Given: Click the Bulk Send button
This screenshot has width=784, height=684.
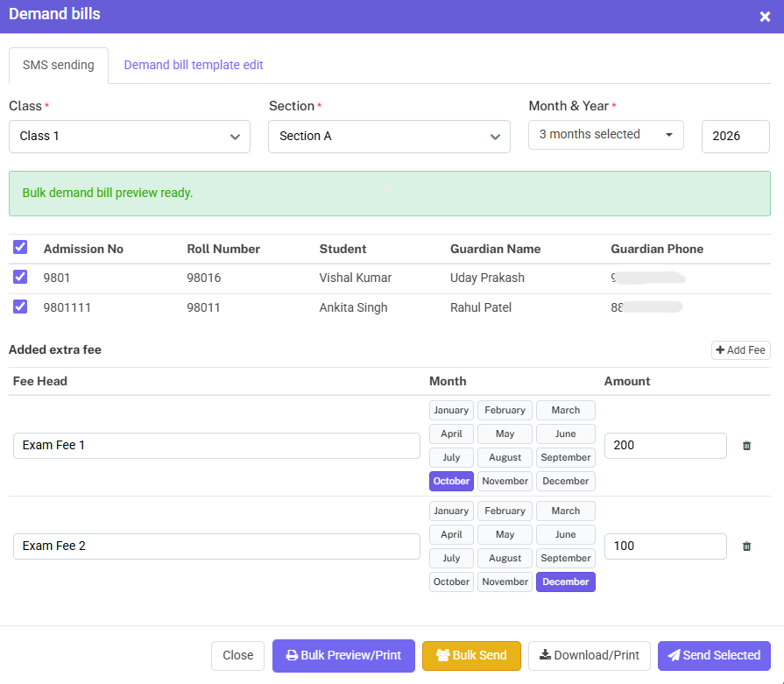Looking at the screenshot, I should 471,655.
